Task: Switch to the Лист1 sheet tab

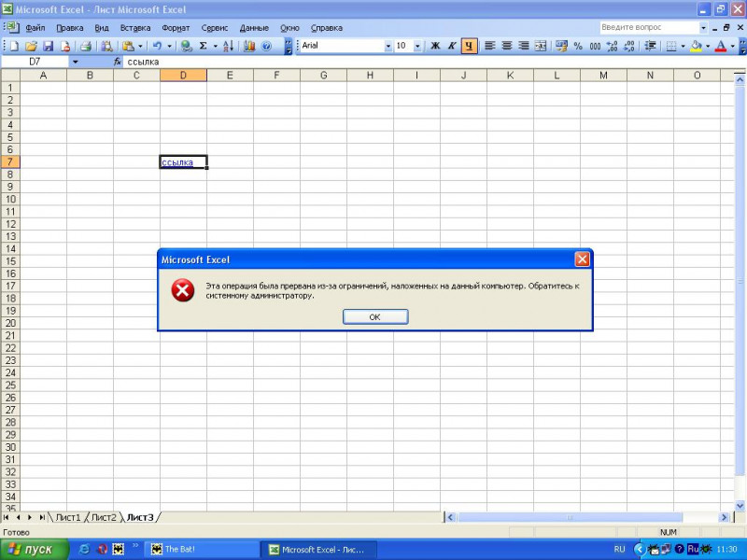Action: [68, 517]
